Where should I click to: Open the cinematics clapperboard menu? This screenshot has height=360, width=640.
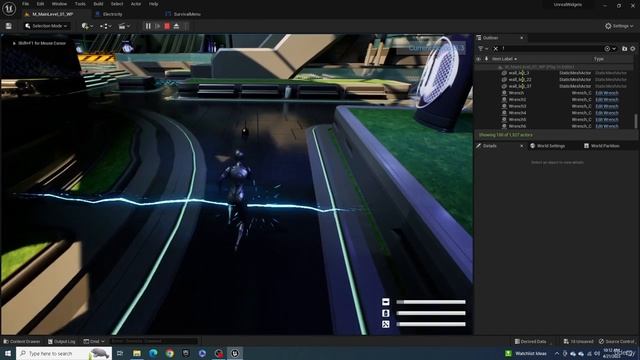click(x=124, y=26)
